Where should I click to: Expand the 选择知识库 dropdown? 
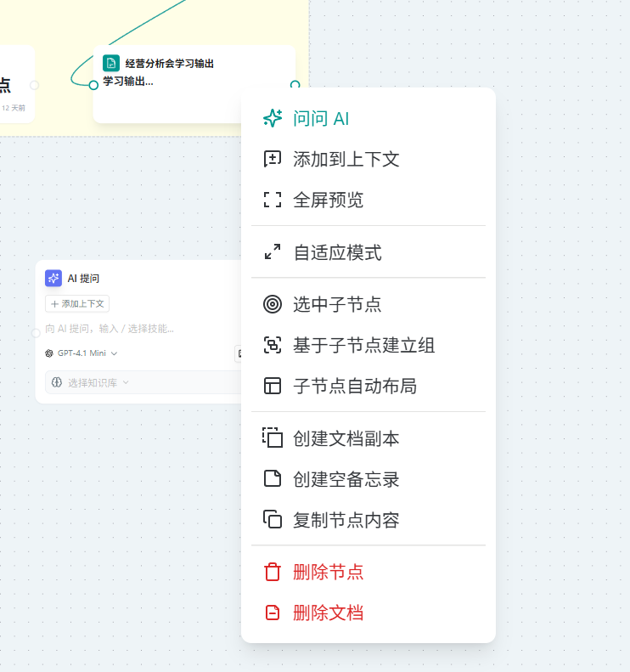pos(142,382)
